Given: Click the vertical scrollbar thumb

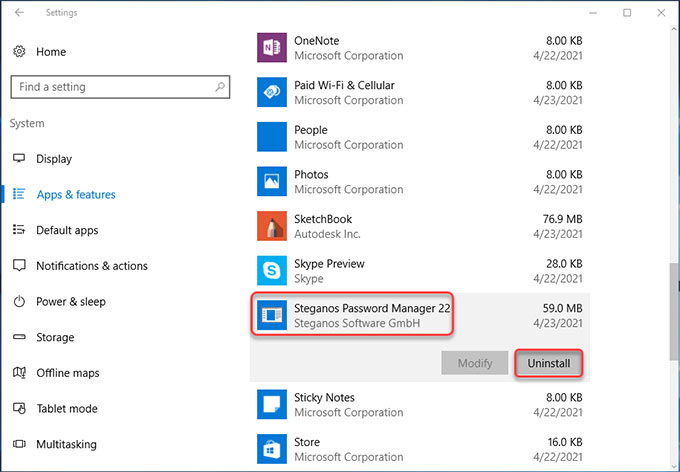Looking at the screenshot, I should tap(674, 311).
